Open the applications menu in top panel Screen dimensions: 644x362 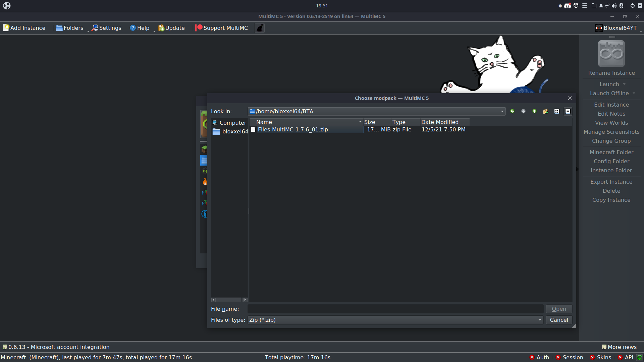7,6
